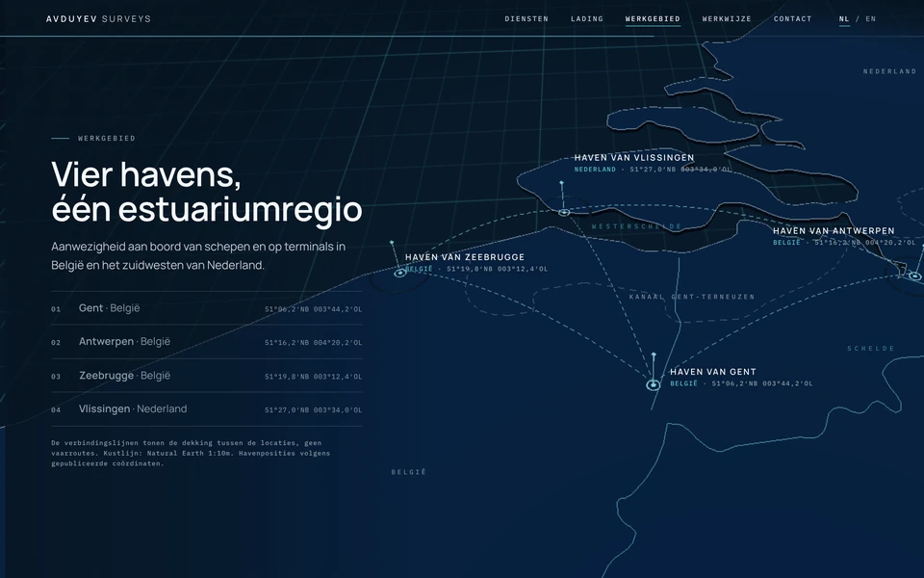The image size is (924, 578).
Task: Select the HAVEN VAN VLISSINGEN map label
Action: coord(634,157)
